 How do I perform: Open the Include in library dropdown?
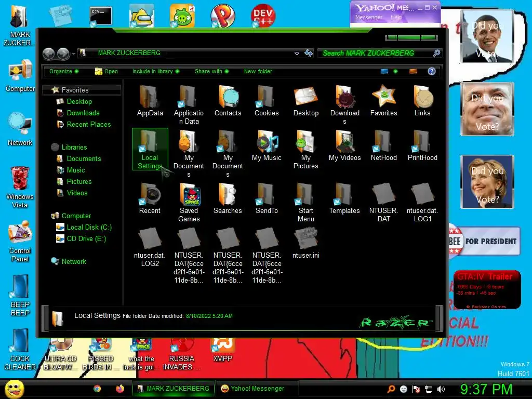(x=156, y=71)
